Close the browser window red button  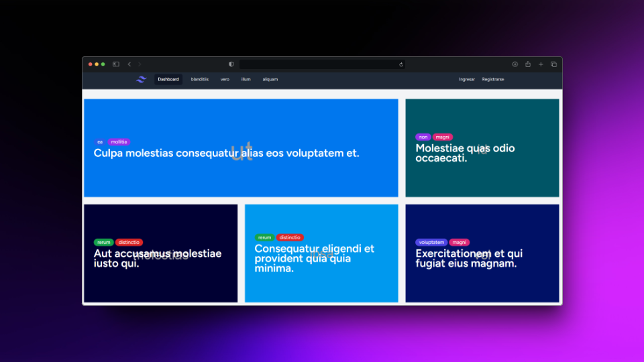[91, 64]
